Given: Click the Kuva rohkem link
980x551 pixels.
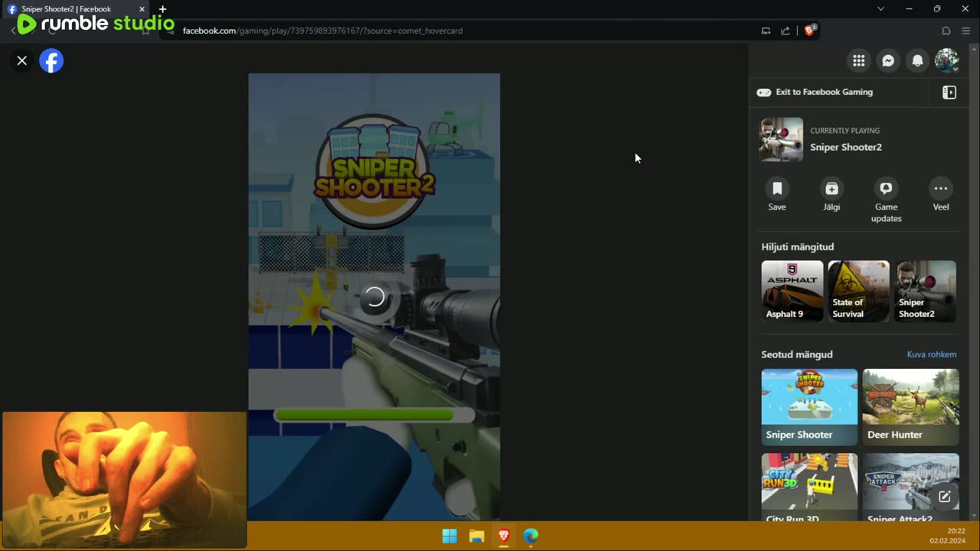Looking at the screenshot, I should point(932,354).
